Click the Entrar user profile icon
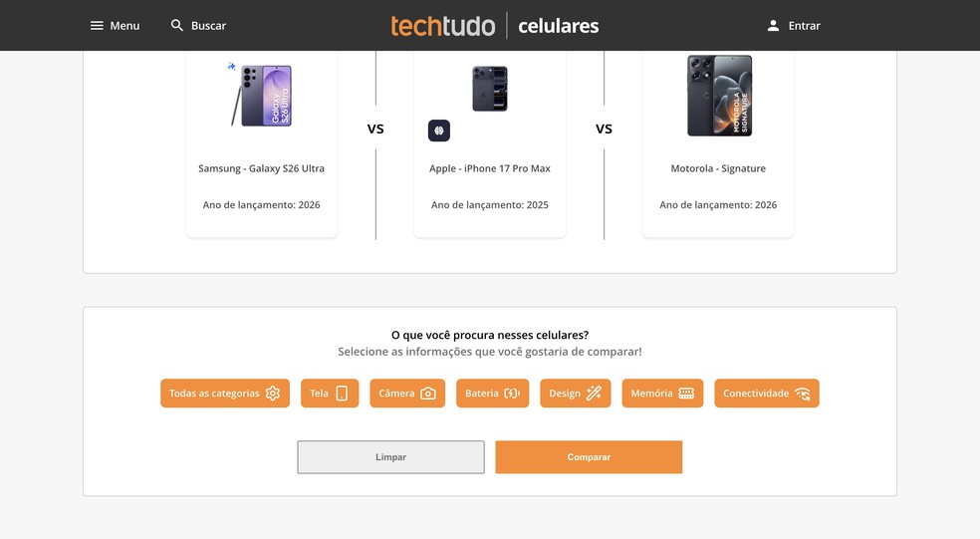This screenshot has width=980, height=539. coord(773,26)
